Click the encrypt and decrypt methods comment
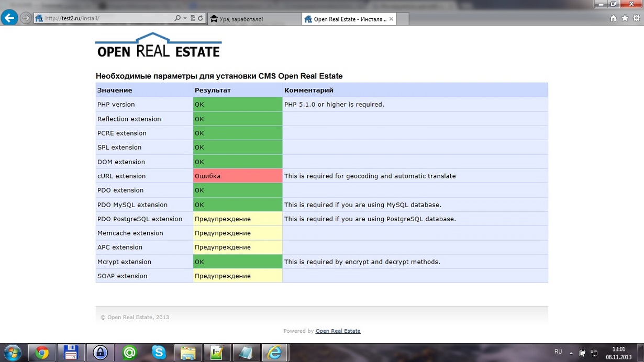Viewport: 644px width, 362px height. [x=362, y=262]
